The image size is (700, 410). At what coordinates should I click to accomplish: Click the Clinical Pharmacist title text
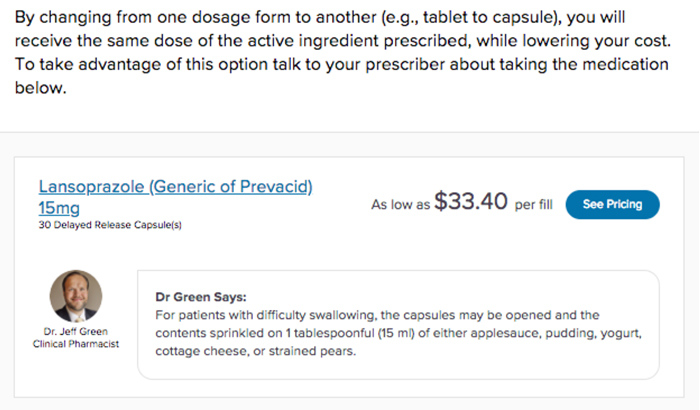[x=75, y=344]
